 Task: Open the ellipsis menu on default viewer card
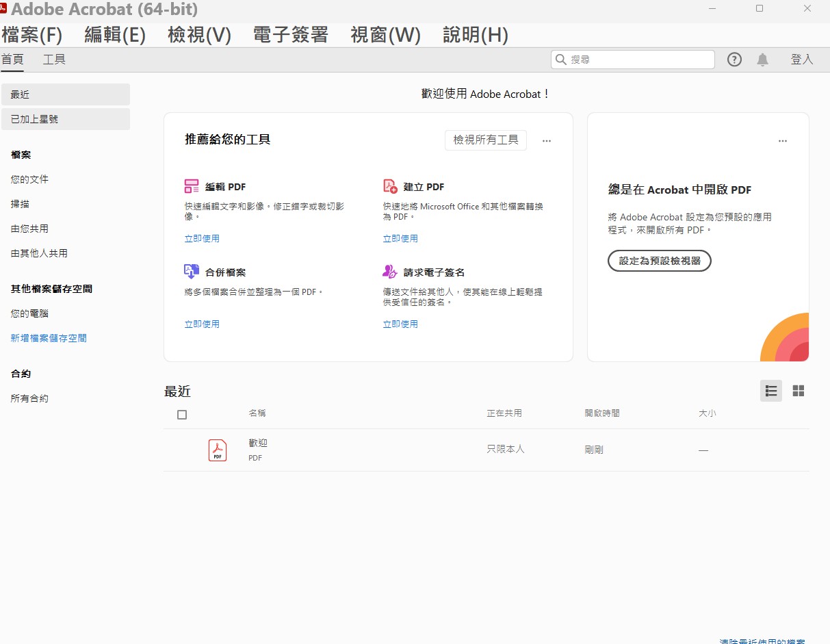[783, 141]
